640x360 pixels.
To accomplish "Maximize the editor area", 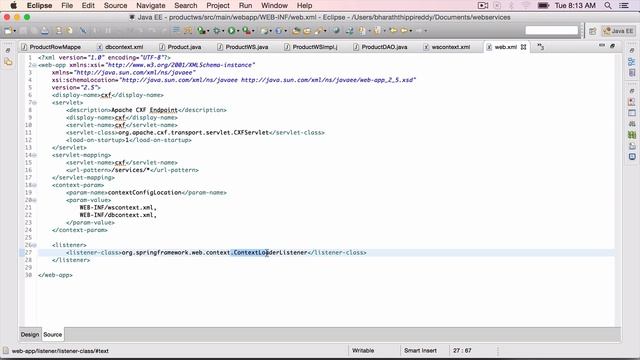I will coord(612,46).
